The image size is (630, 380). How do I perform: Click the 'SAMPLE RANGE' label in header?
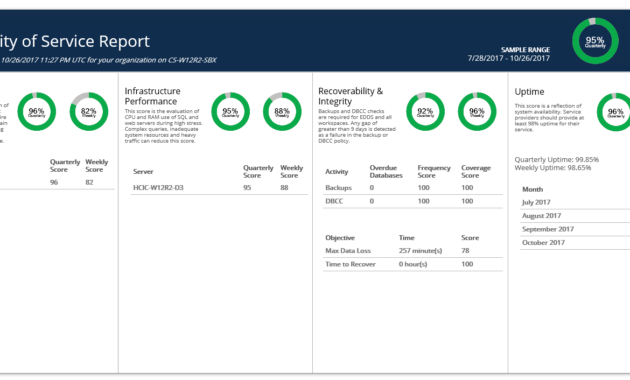point(525,50)
